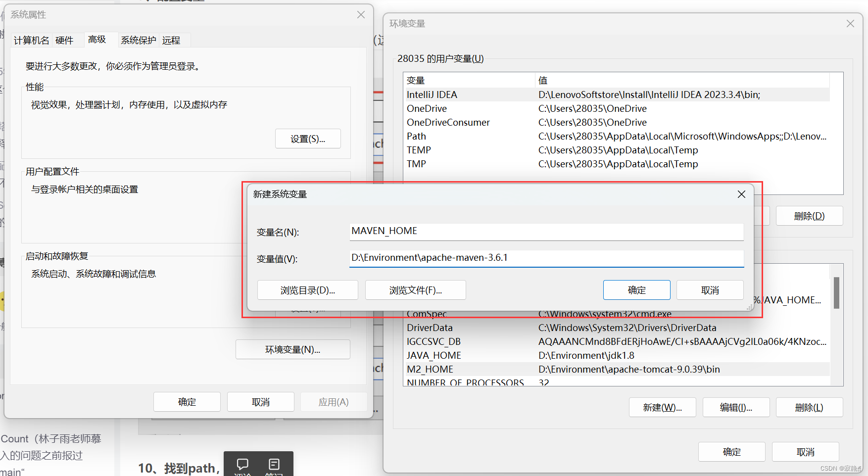Select the NUMBER_OF_PROCESSORS system variable row
868x476 pixels.
point(617,381)
